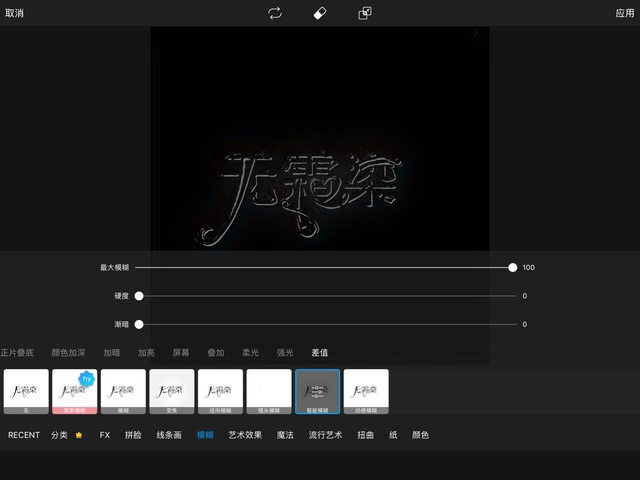The image size is (640, 480).
Task: Click the 硬度 slider handle
Action: tap(139, 296)
